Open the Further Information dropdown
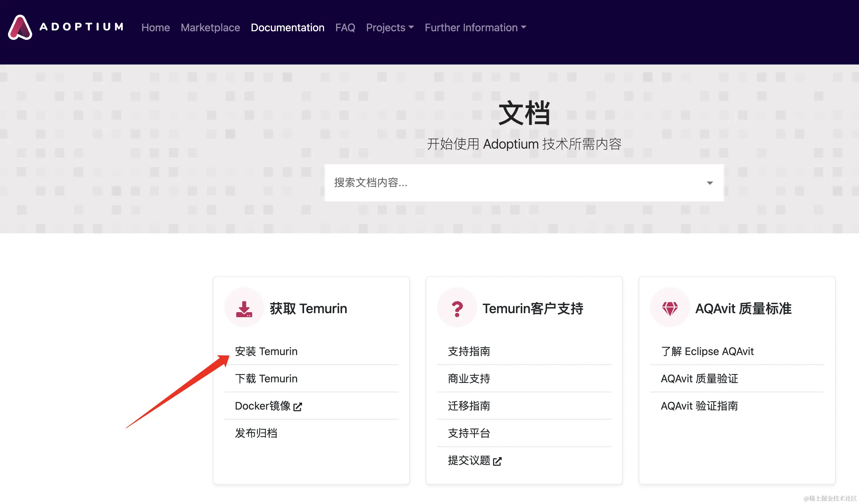Screen dimensions: 859x504 475,28
